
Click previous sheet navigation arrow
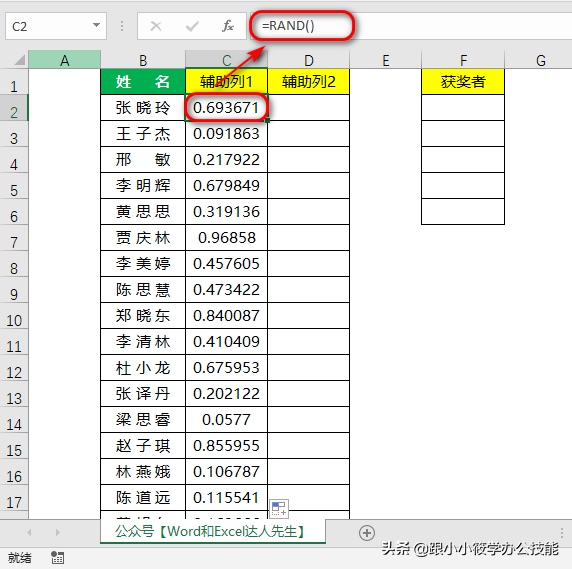(x=29, y=533)
